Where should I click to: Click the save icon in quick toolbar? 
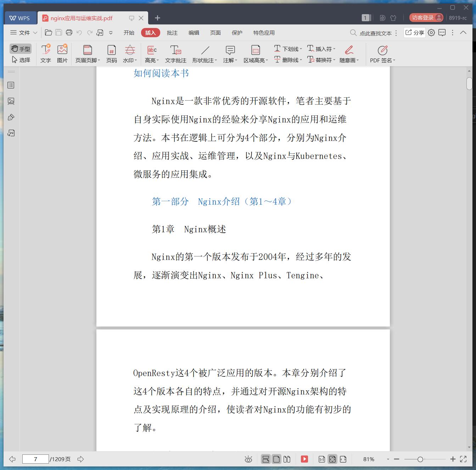point(59,33)
